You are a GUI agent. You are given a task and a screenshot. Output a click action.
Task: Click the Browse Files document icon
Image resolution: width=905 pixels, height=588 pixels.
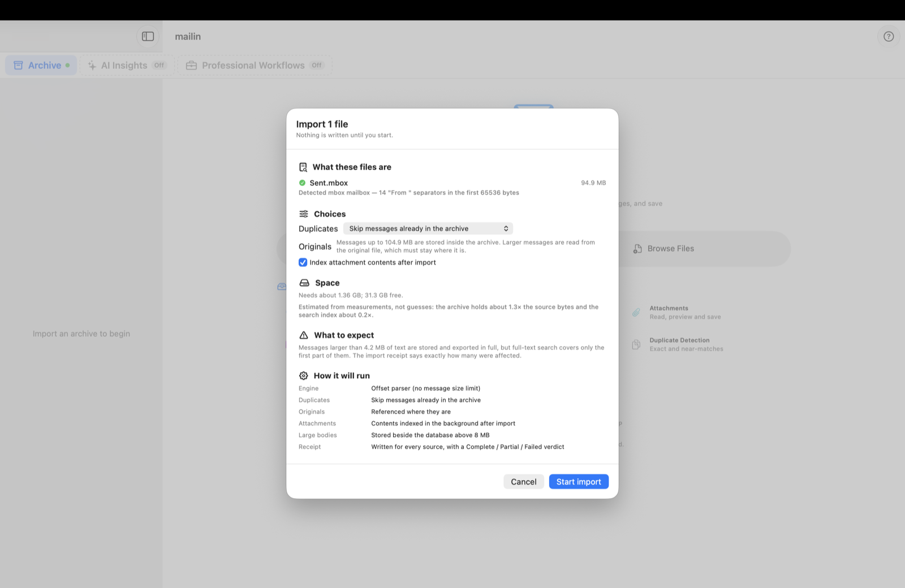[637, 249]
